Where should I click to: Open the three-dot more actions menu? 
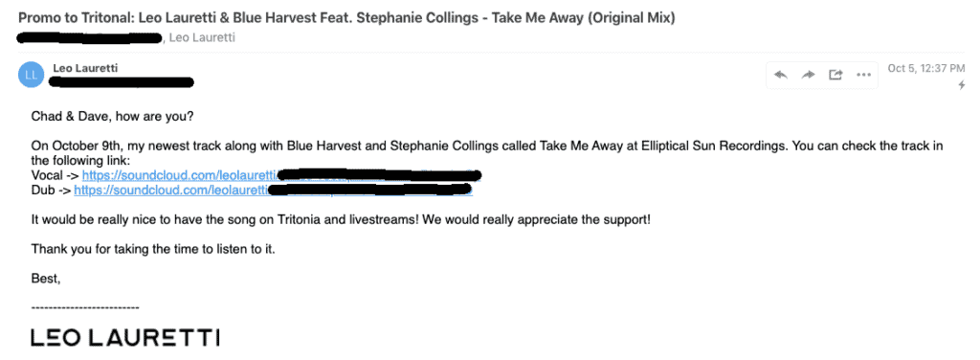pos(863,75)
